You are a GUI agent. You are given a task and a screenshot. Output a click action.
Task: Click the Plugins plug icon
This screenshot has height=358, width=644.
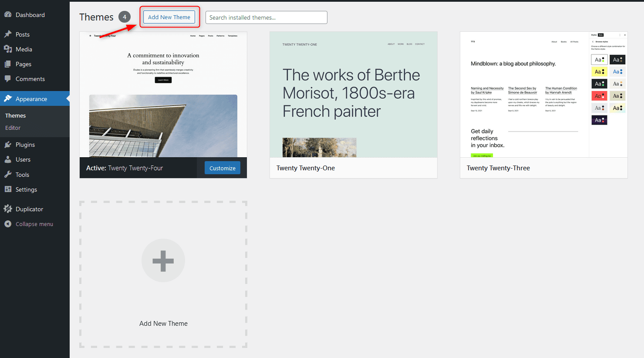coord(8,145)
